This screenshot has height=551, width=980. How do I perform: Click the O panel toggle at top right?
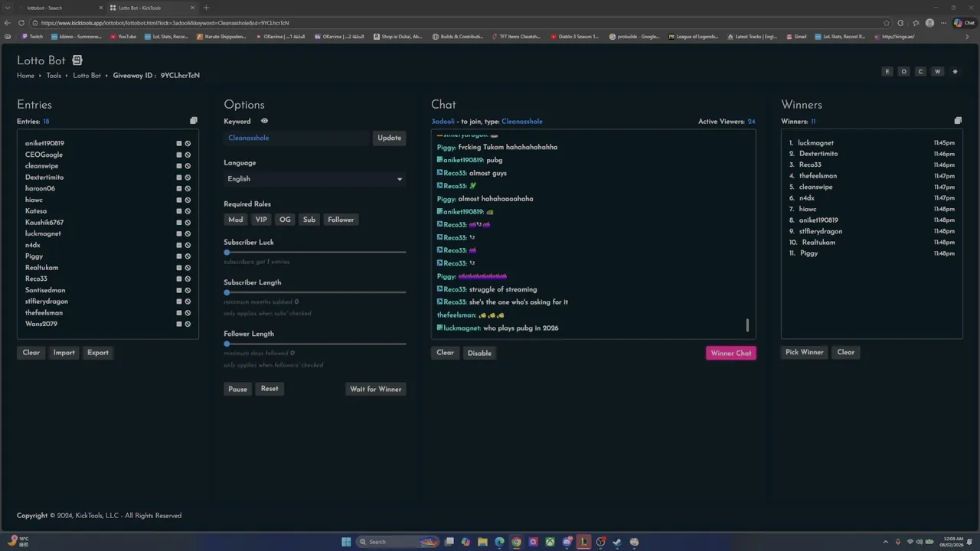click(904, 71)
